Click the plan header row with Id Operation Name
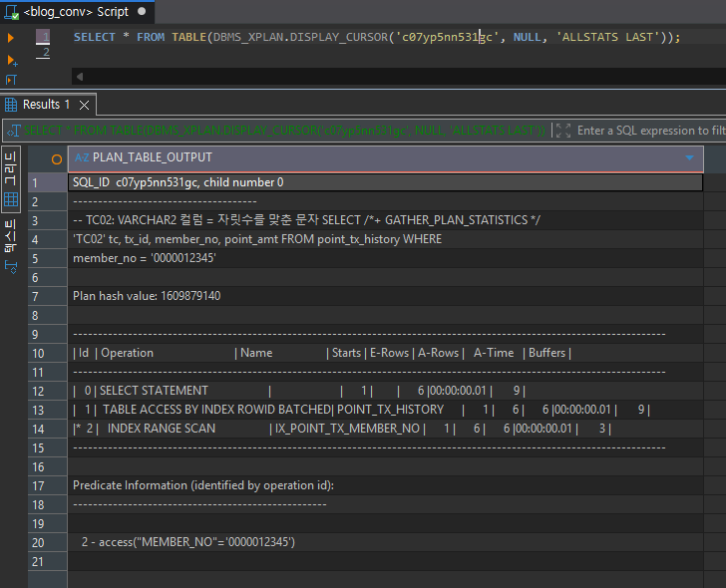Screen dimensions: 726x588 coord(386,353)
